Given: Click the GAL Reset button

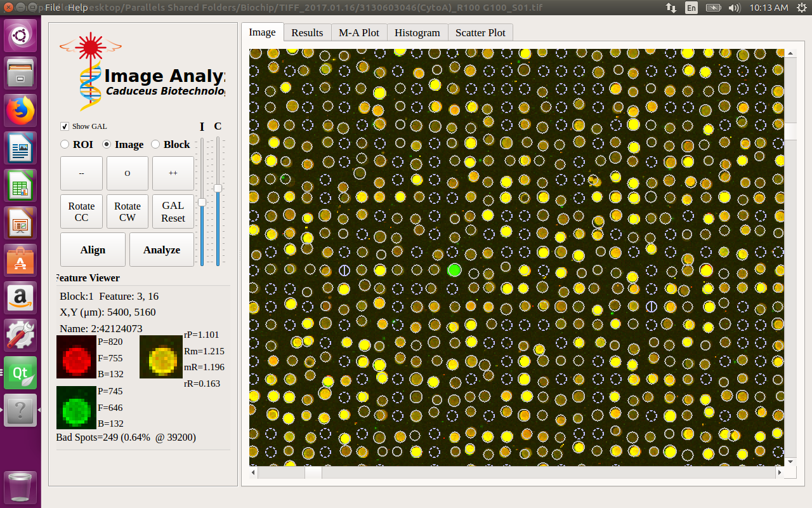Looking at the screenshot, I should pos(173,211).
